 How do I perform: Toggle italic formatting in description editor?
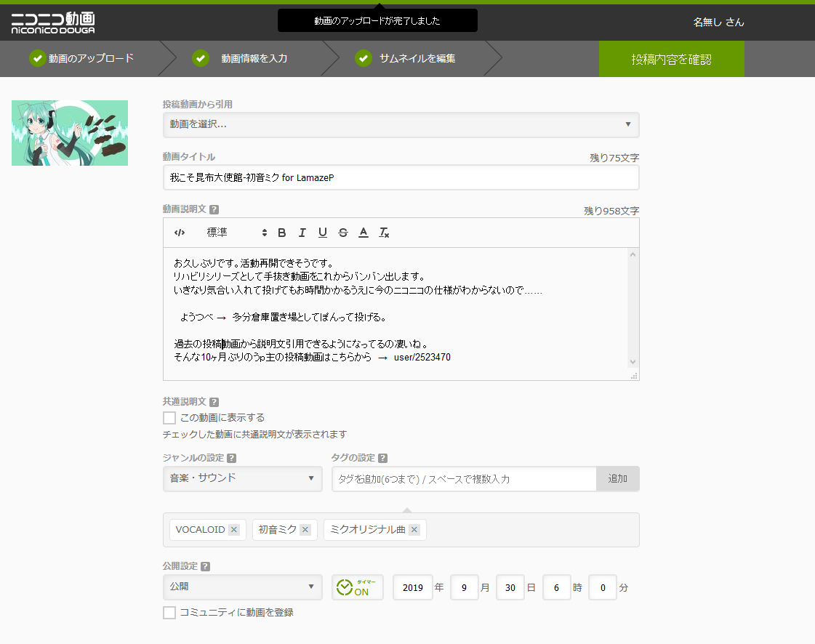(302, 233)
